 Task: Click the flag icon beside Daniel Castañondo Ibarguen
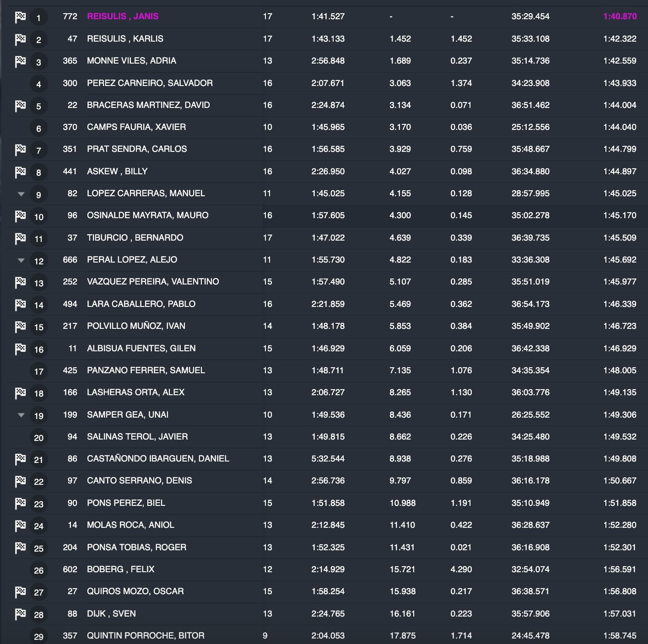20,459
